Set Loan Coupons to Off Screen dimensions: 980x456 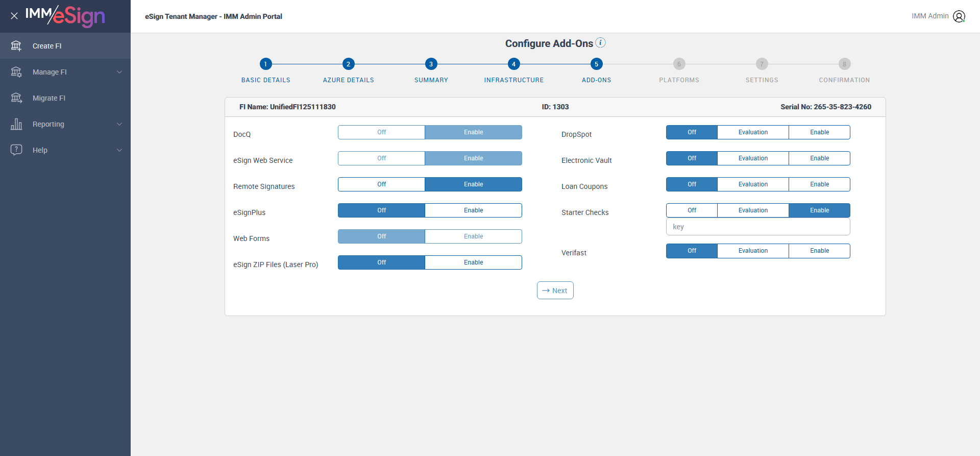pyautogui.click(x=692, y=184)
